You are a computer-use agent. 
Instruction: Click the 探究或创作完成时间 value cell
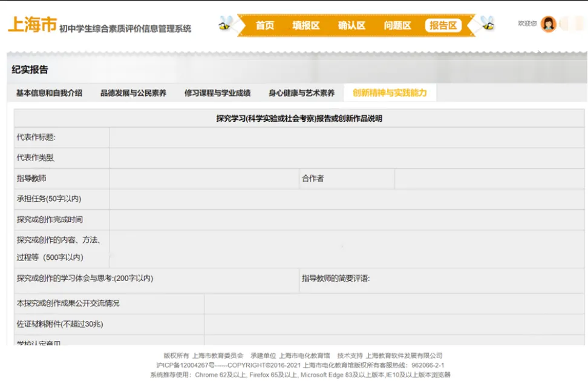pyautogui.click(x=347, y=220)
